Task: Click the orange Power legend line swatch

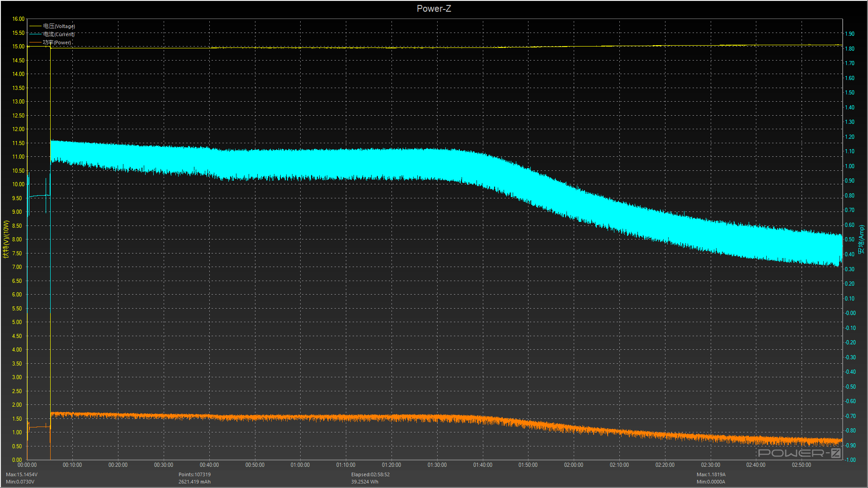Action: 35,42
